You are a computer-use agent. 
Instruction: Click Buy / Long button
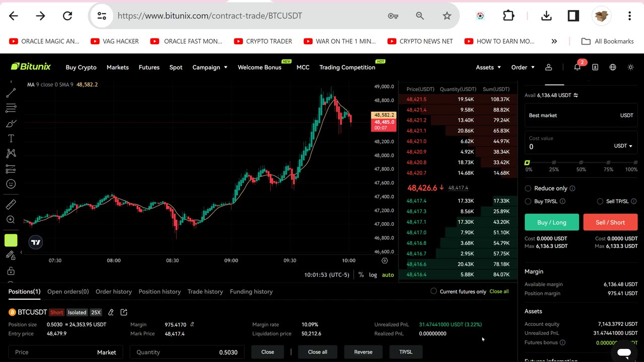coord(551,222)
